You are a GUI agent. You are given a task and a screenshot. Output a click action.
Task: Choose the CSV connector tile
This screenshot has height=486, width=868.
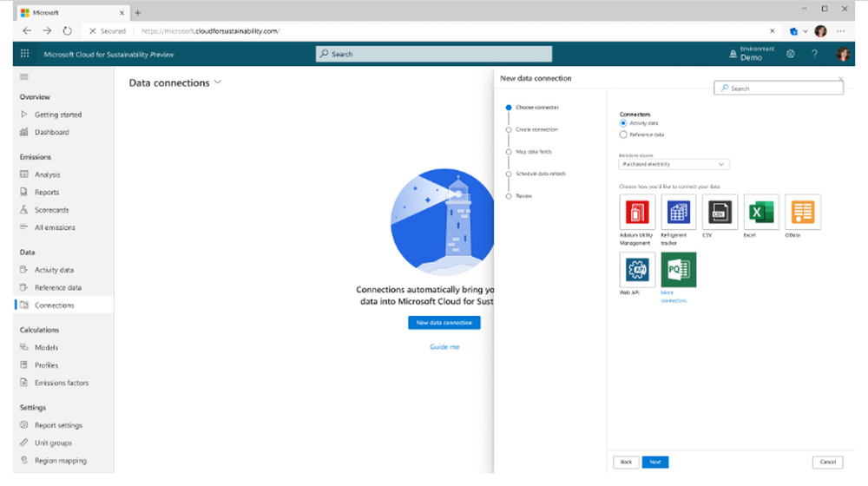click(720, 212)
